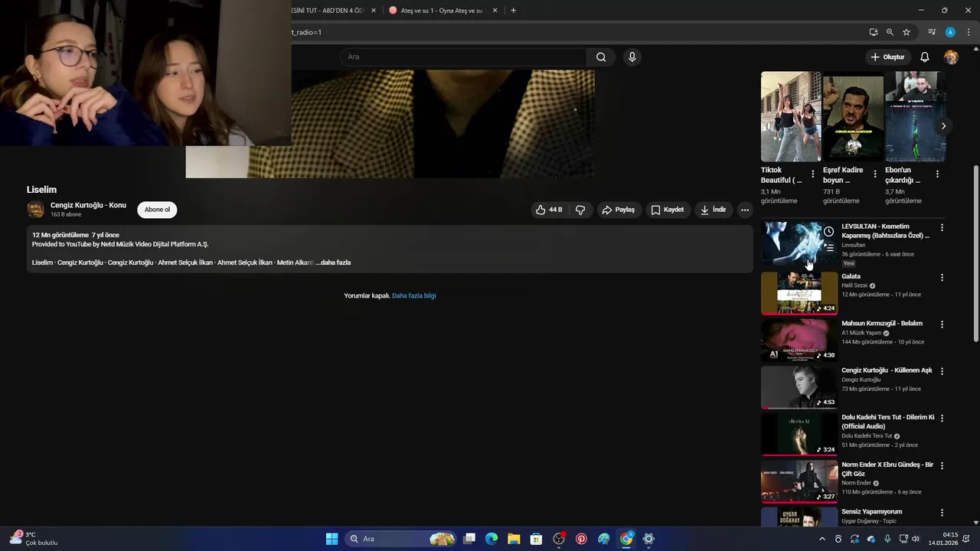980x551 pixels.
Task: Open Mahsun Kırmızıgül - Belalım thumbnail
Action: [x=799, y=340]
